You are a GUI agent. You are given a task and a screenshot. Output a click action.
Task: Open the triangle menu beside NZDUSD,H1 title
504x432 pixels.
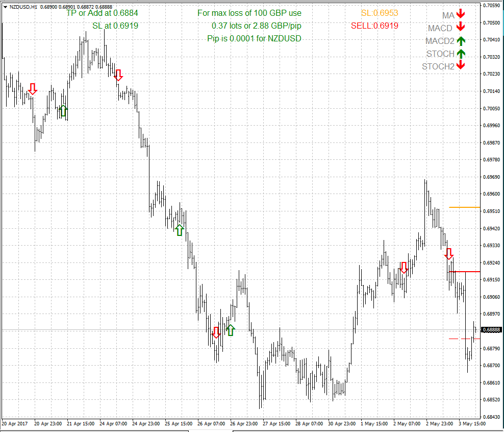(x=5, y=7)
